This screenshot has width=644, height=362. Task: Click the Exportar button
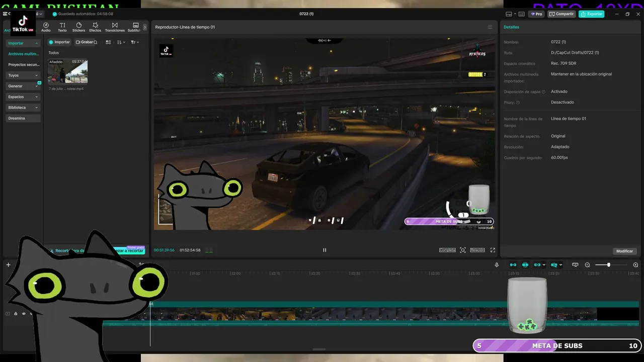592,14
